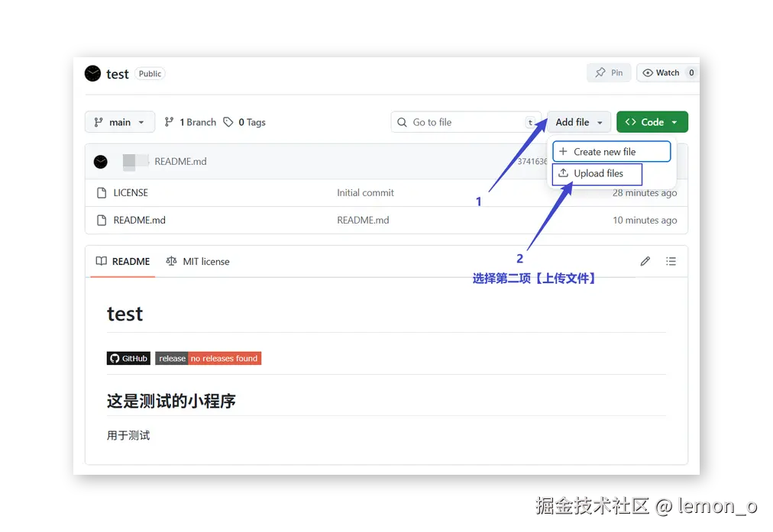Select Upload files from the menu
Image resolution: width=773 pixels, height=532 pixels.
pos(597,173)
